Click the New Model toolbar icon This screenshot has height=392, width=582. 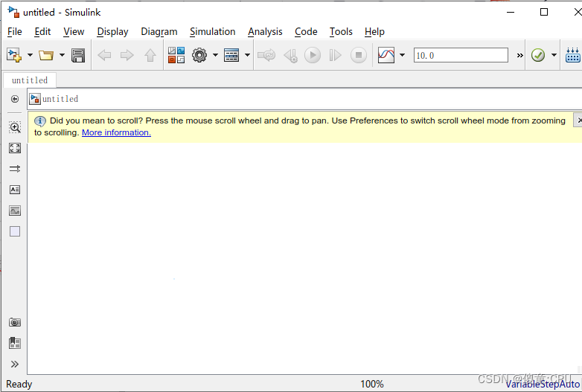(x=14, y=55)
